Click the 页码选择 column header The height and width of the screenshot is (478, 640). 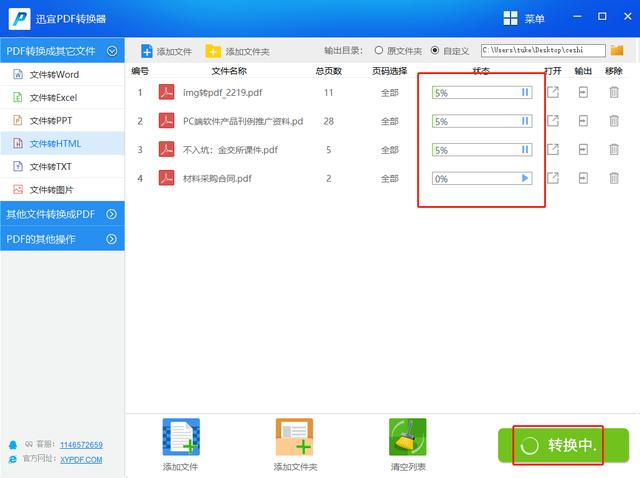coord(389,71)
